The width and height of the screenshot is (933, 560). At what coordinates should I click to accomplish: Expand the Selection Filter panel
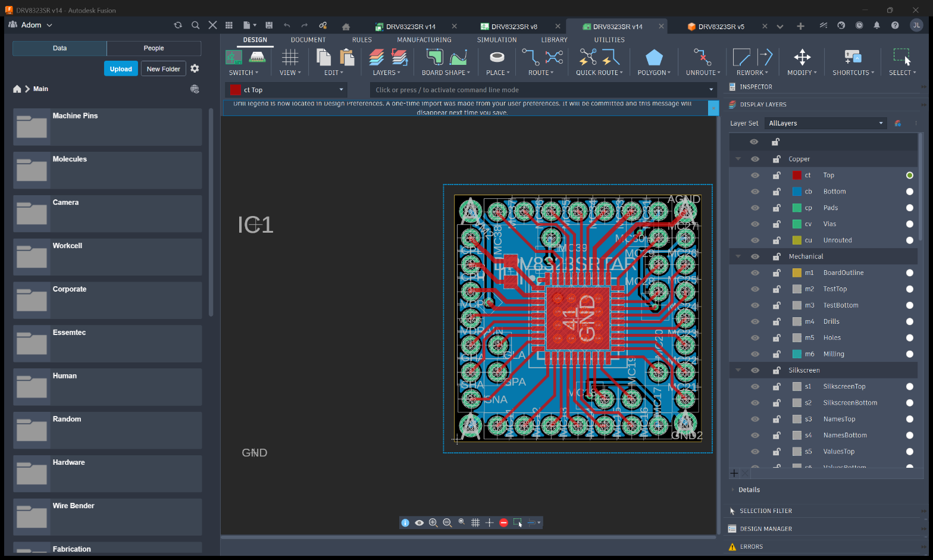coord(765,511)
